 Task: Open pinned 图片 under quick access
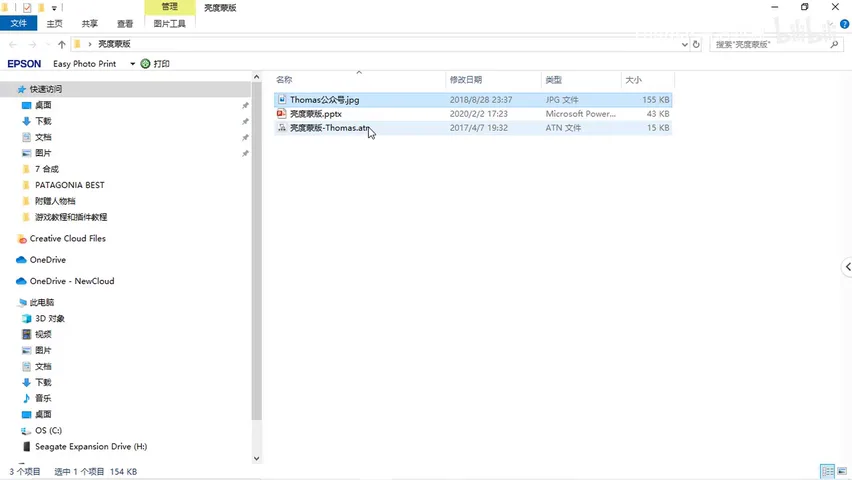tap(43, 153)
